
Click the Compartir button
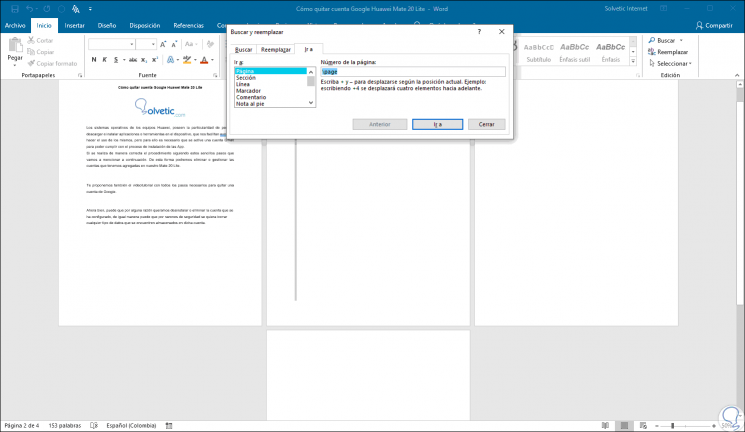click(714, 25)
